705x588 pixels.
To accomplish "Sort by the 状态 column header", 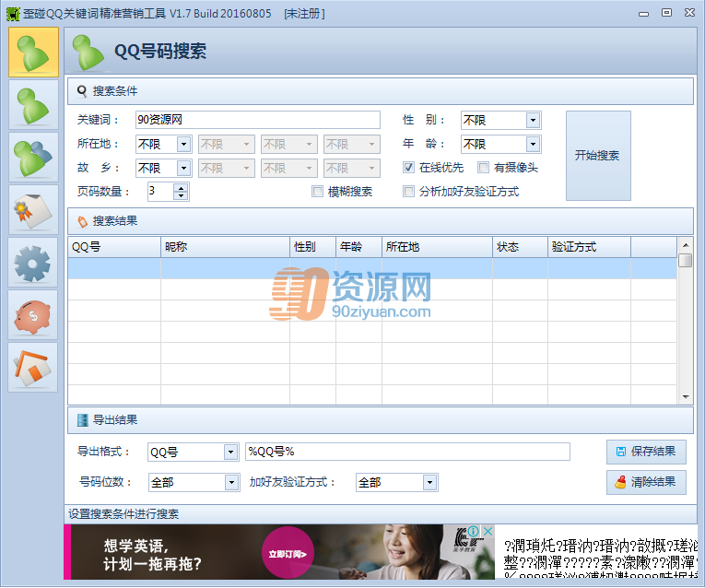I will (520, 247).
